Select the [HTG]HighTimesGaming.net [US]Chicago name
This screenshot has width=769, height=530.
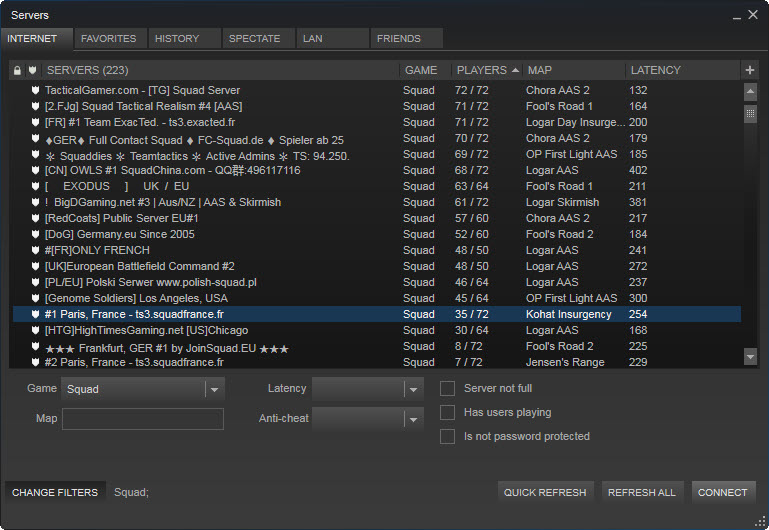146,330
